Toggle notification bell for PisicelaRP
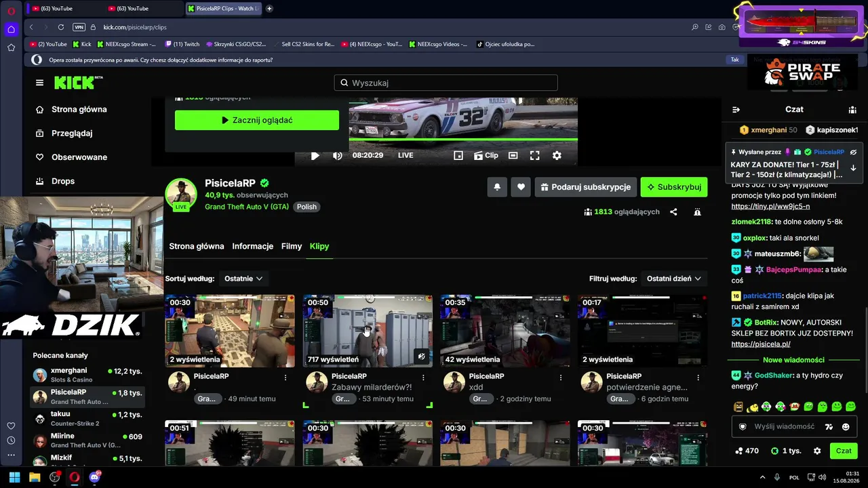 tap(497, 187)
